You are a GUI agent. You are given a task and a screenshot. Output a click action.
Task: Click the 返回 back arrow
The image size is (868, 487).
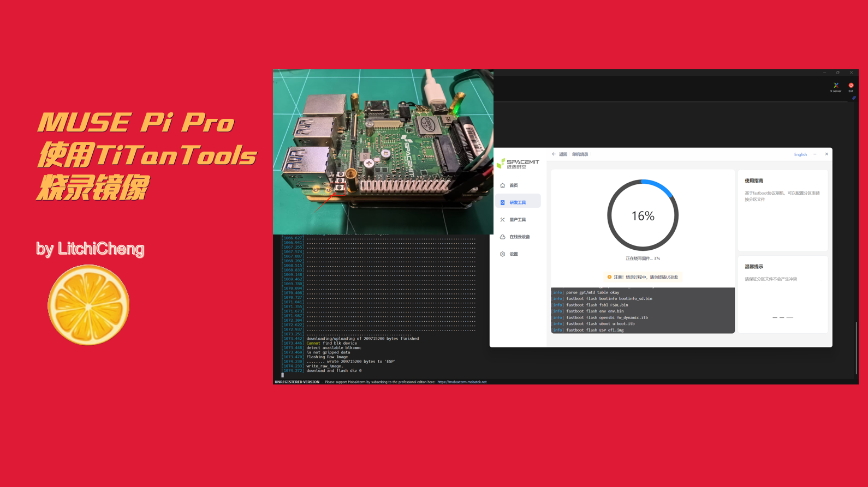coord(554,154)
